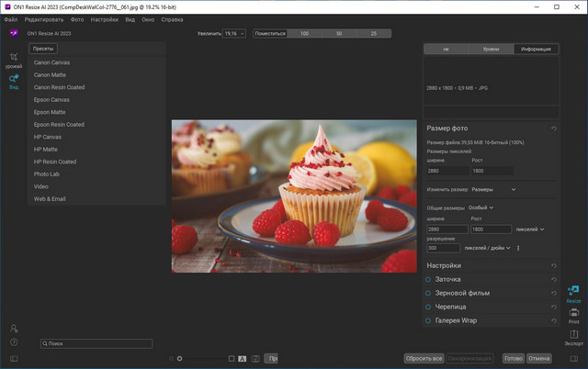Viewport: 588px width, 369px height.
Task: Click the Export icon
Action: click(x=573, y=335)
